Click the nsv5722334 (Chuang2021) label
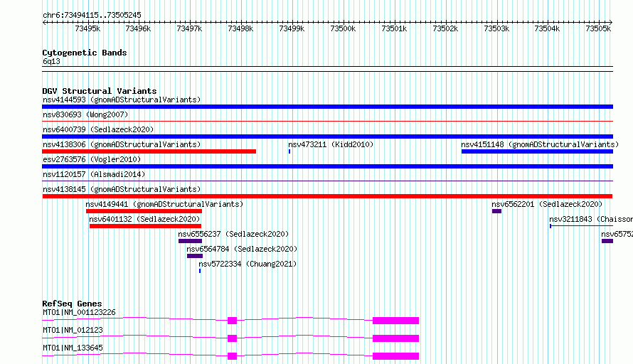Screen dimensions: 633x364 (x=248, y=264)
